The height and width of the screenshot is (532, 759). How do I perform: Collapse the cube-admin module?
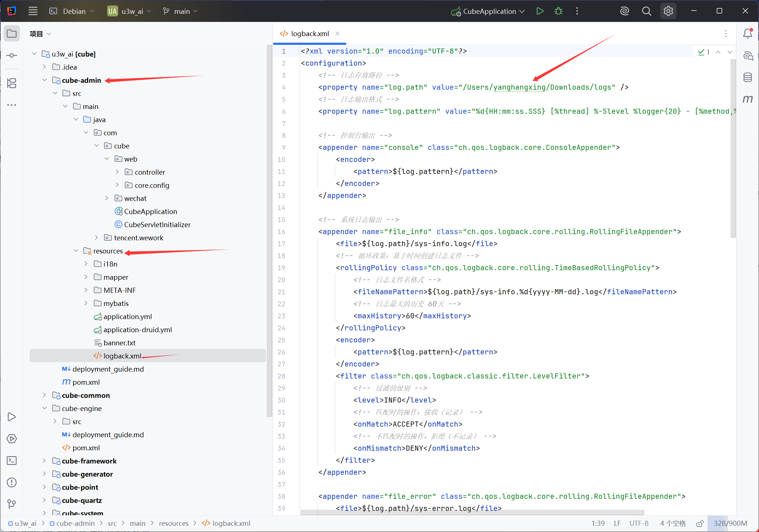[x=44, y=80]
